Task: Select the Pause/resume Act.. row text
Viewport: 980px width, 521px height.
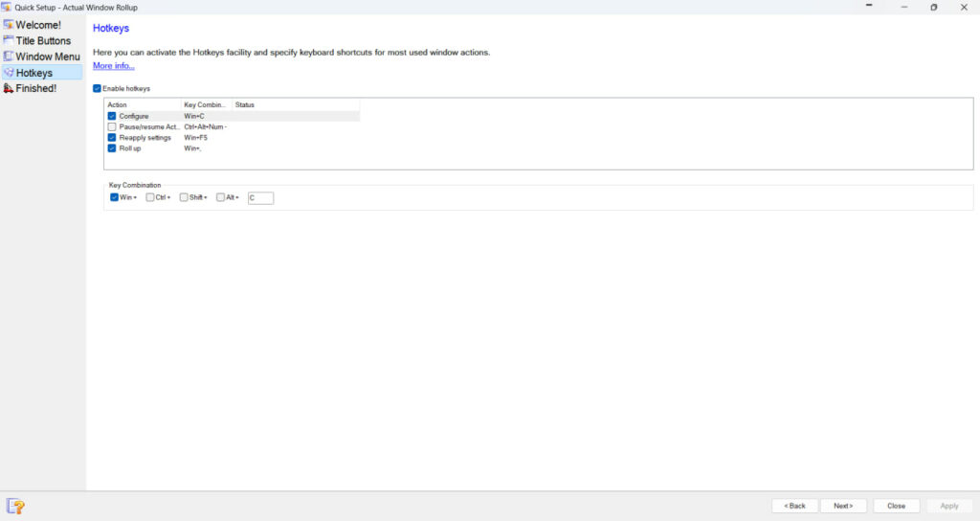Action: point(149,126)
